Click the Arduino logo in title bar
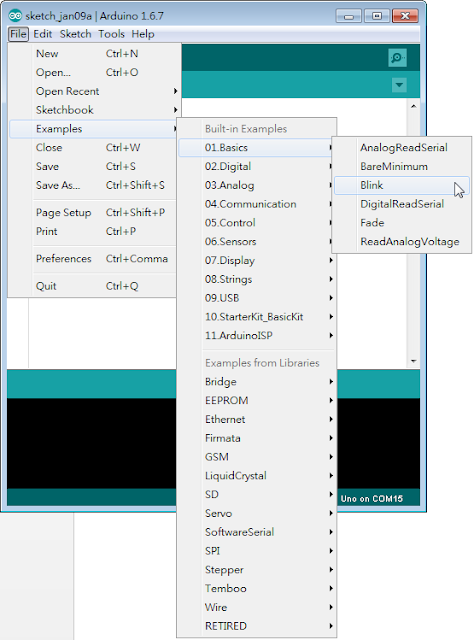474x640 pixels. (x=15, y=16)
